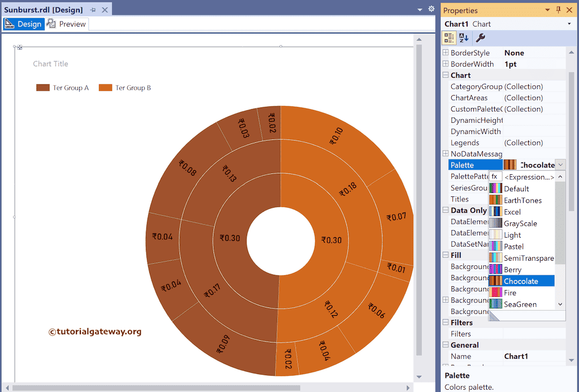Switch to the Design tab
The width and height of the screenshot is (579, 392).
(24, 24)
